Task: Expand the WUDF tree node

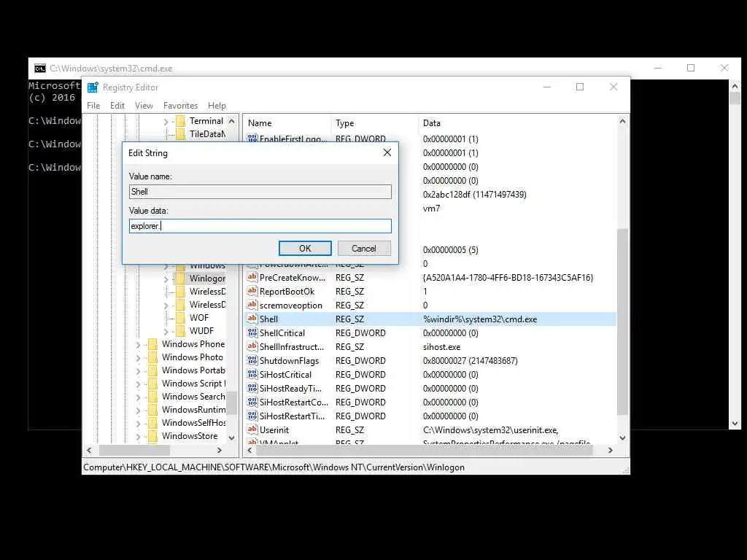Action: coord(166,332)
